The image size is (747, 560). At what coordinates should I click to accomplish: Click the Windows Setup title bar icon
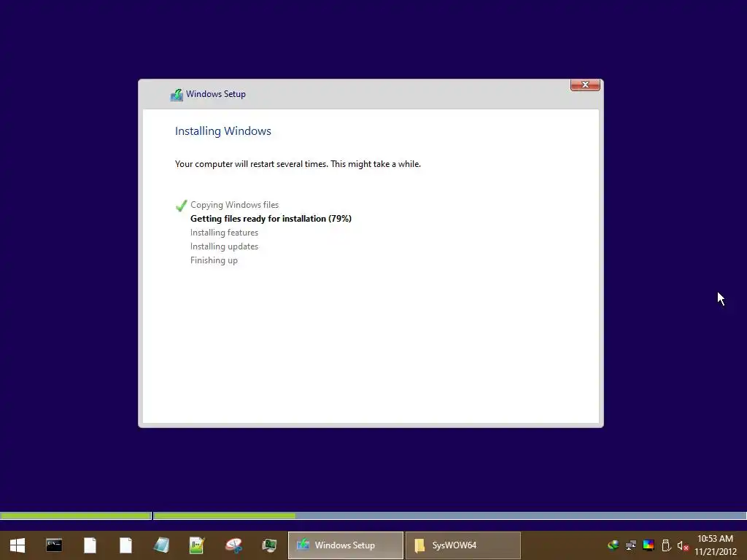[x=177, y=95]
